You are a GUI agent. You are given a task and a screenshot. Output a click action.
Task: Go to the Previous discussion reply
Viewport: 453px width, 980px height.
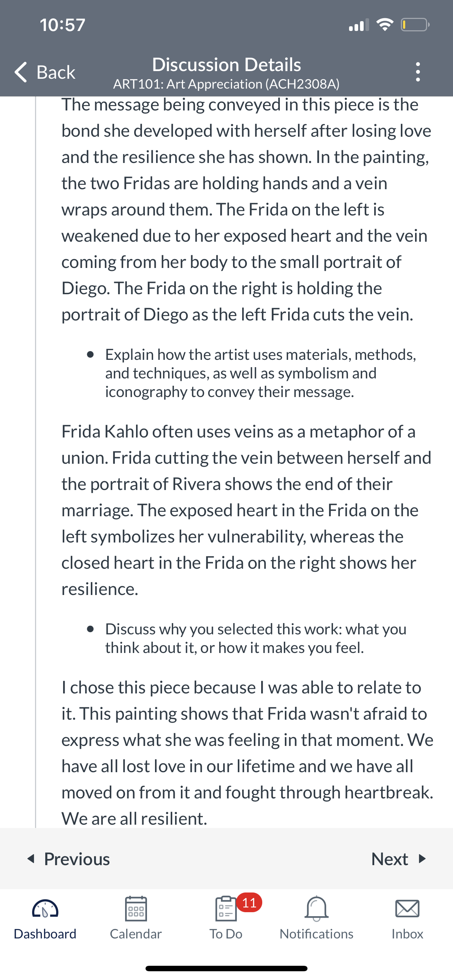point(69,859)
